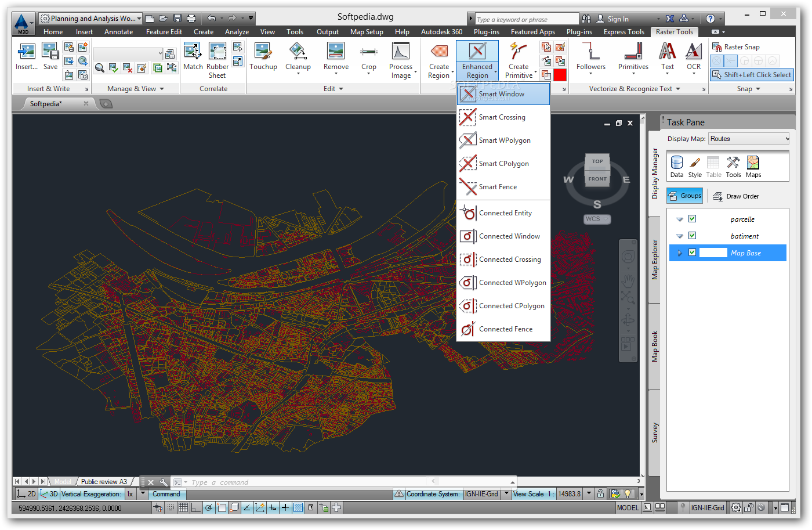Switch to the Map Setup ribbon tab
Image resolution: width=812 pixels, height=530 pixels.
click(367, 32)
